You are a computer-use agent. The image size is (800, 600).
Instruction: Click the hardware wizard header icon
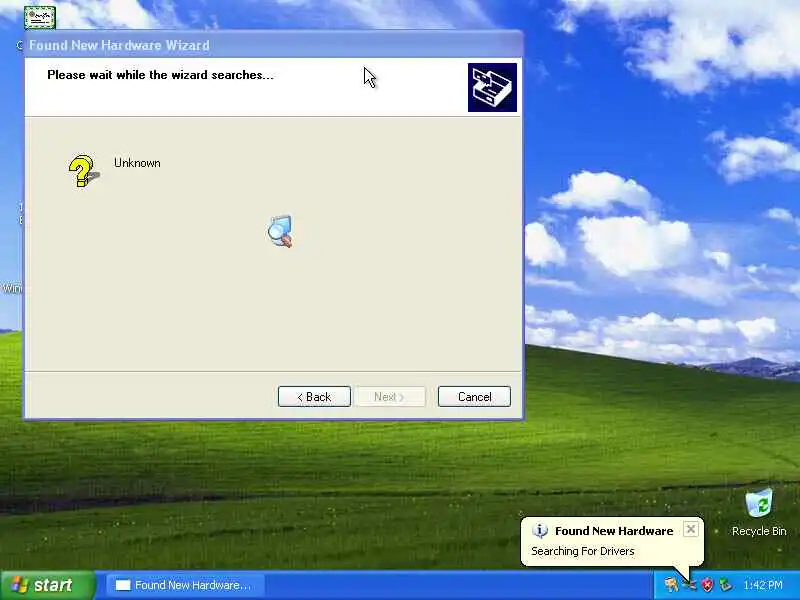point(492,87)
